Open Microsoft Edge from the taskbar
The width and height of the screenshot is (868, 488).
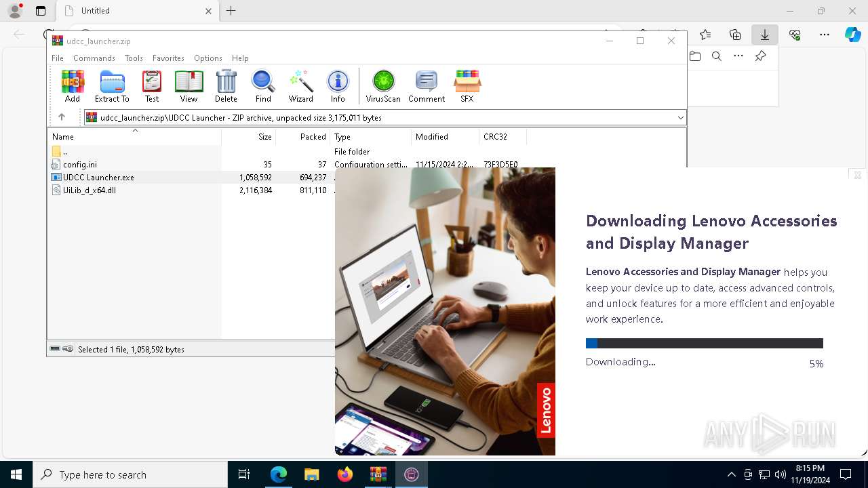coord(279,474)
